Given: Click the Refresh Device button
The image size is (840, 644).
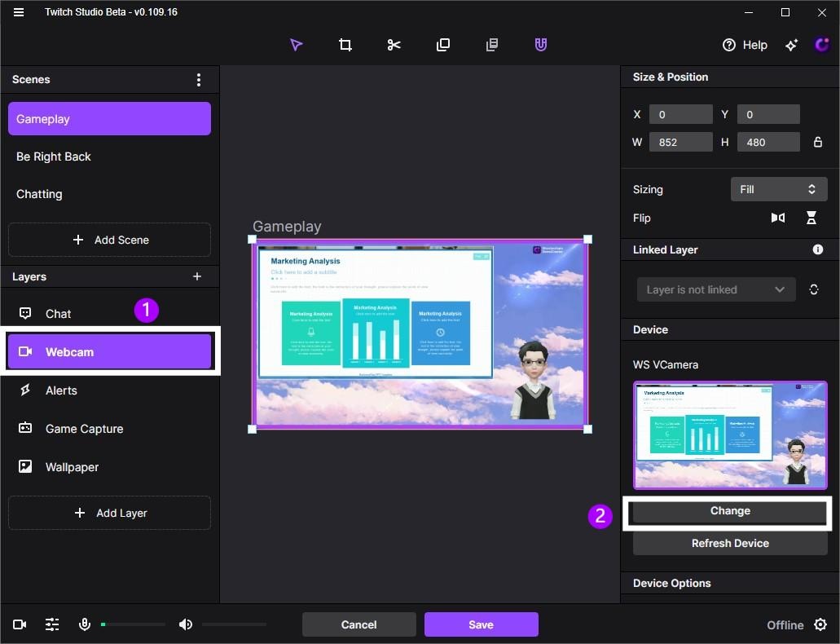Looking at the screenshot, I should [x=730, y=543].
